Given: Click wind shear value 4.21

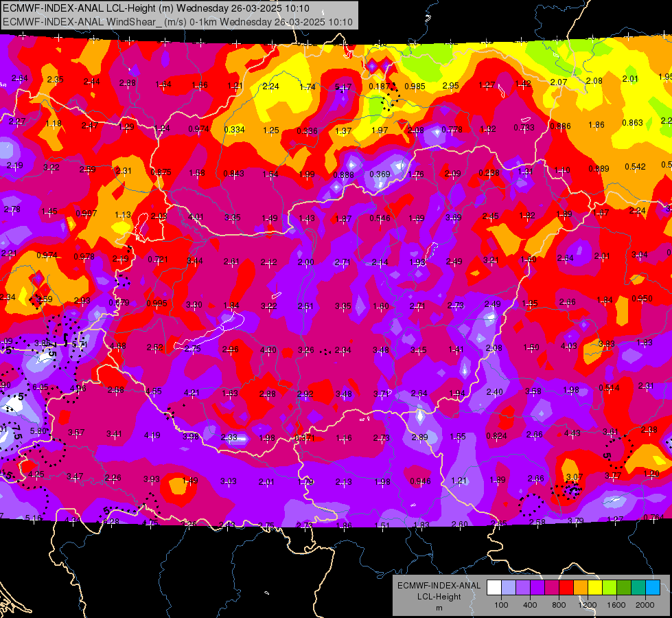Looking at the screenshot, I should 192,392.
